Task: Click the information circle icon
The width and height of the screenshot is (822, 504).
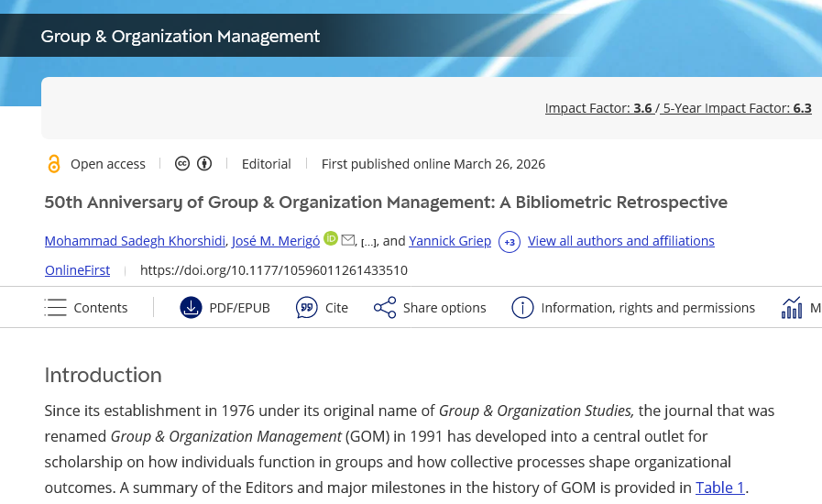Action: (x=522, y=307)
